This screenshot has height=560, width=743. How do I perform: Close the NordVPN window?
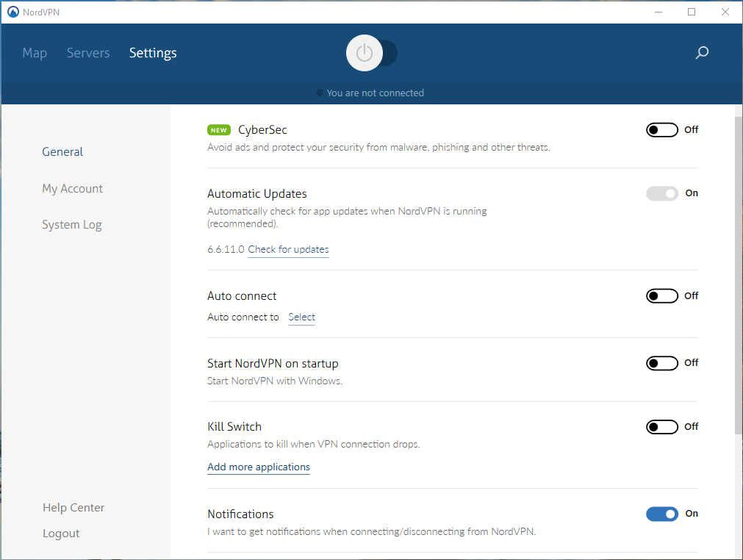(725, 12)
